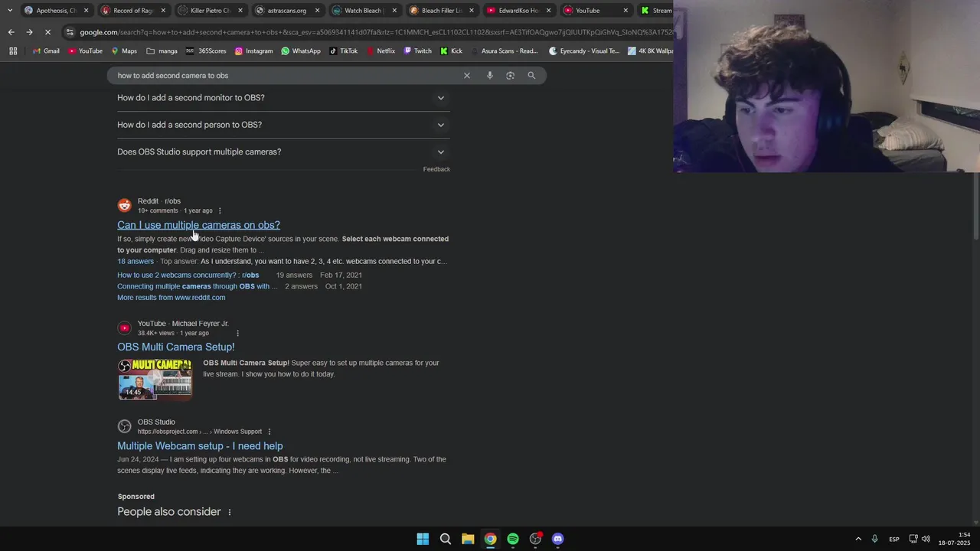The height and width of the screenshot is (551, 980).
Task: Open the manga bookmarks folder
Action: click(162, 51)
